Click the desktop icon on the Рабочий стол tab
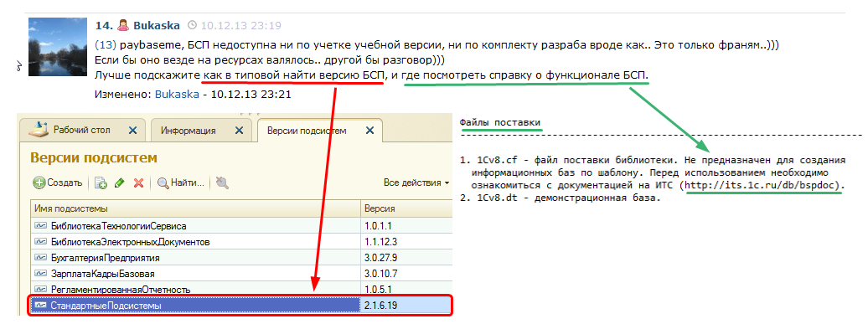 (38, 131)
